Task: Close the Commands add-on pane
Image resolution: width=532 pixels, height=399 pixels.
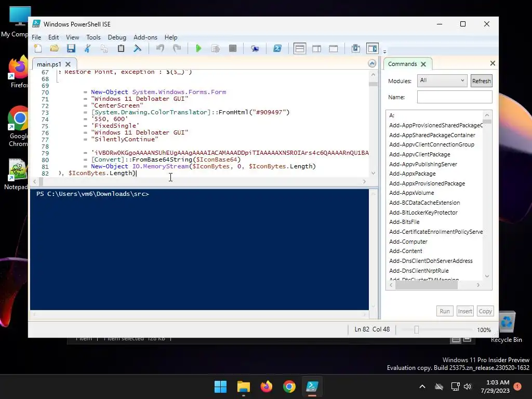Action: point(493,63)
